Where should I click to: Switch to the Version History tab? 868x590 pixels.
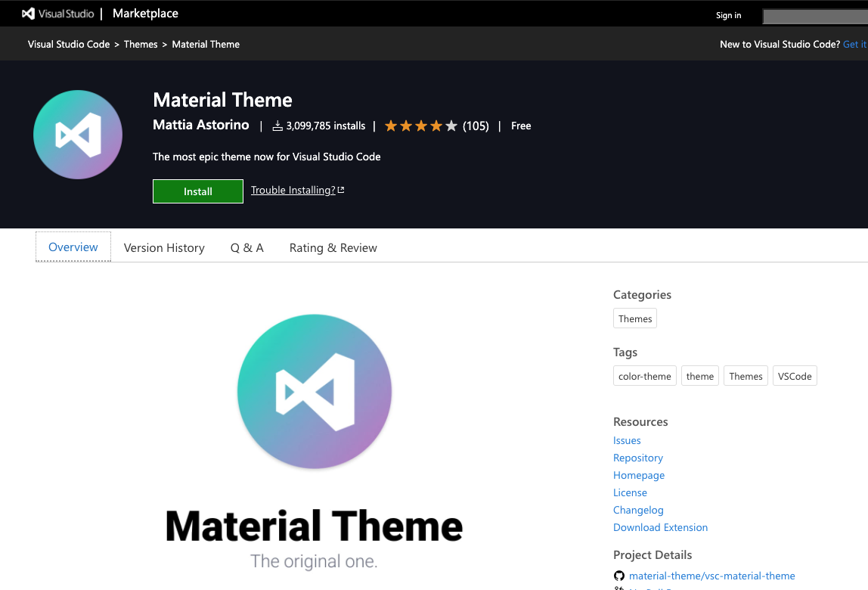pyautogui.click(x=164, y=247)
